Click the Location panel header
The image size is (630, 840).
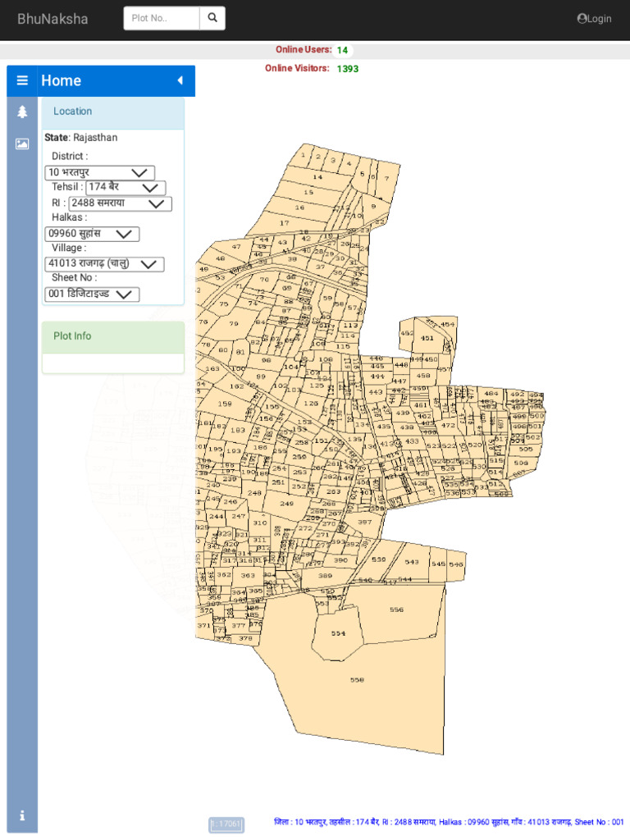113,113
